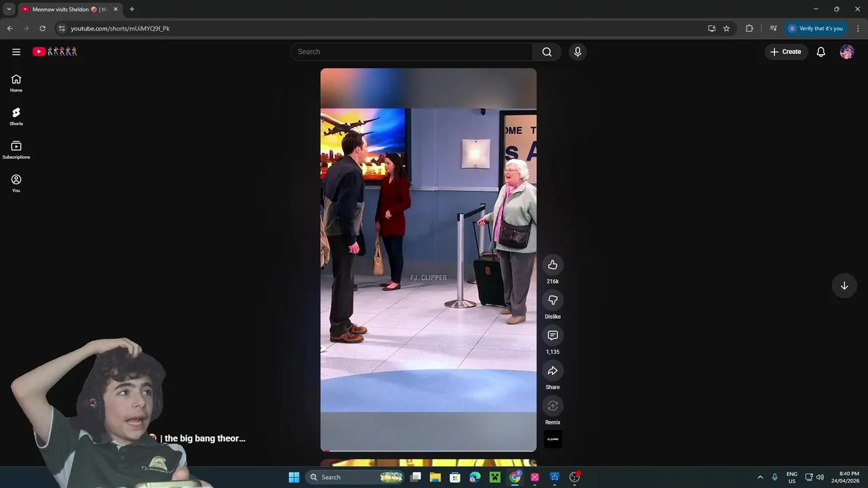Image resolution: width=868 pixels, height=488 pixels.
Task: Remix this Short
Action: coord(553,406)
